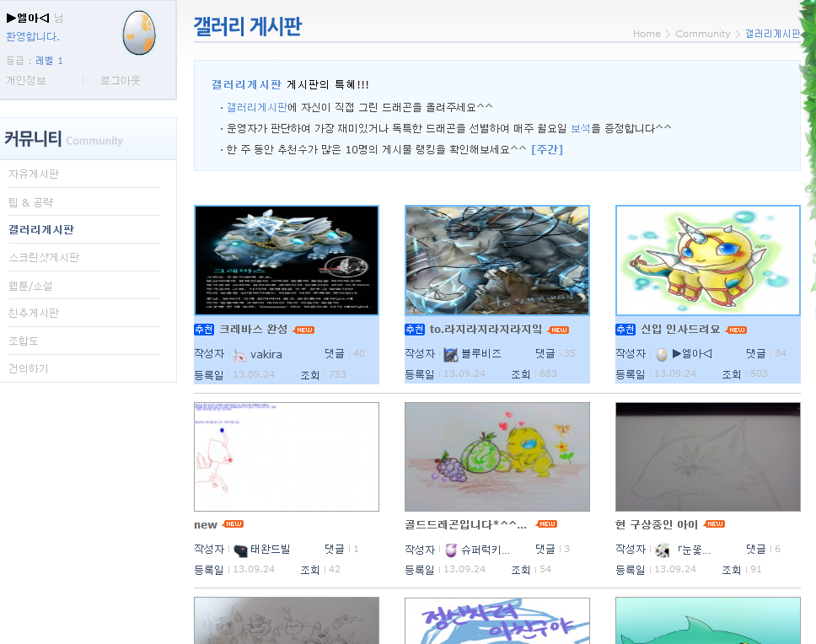Open the [주간] weekly ranking link

click(546, 149)
